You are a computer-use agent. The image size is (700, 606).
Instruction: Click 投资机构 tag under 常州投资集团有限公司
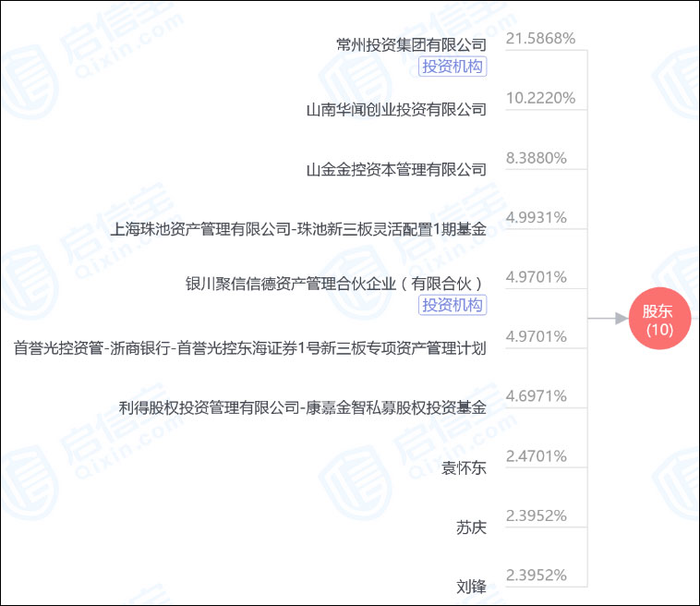point(453,67)
